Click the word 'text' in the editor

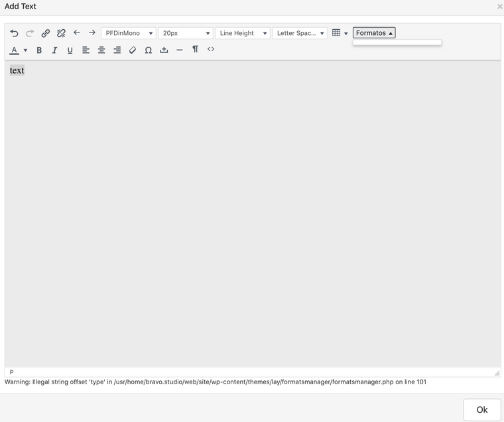pos(17,70)
